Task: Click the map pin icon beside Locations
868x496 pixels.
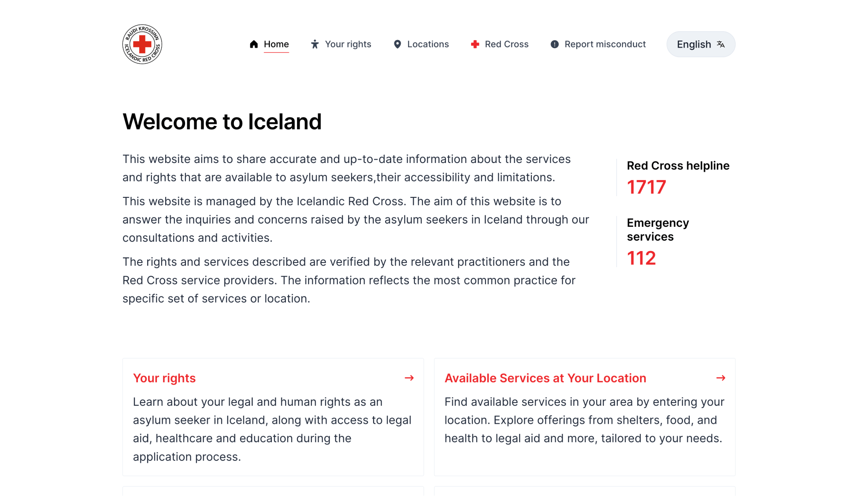Action: (x=397, y=44)
